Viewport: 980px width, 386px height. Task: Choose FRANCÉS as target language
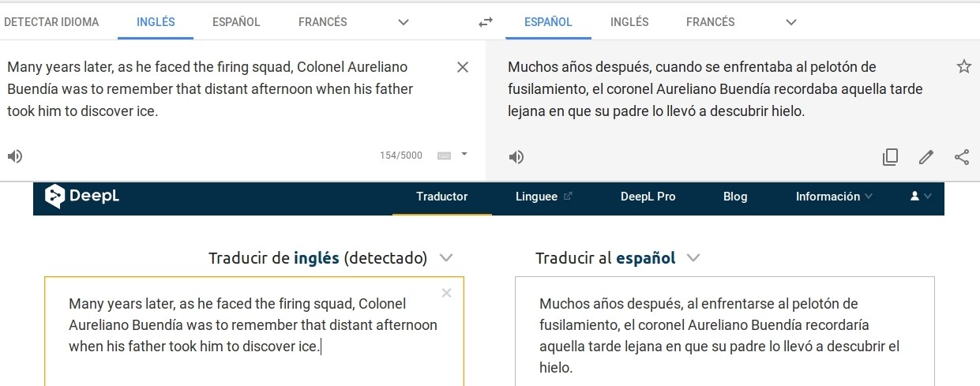[x=711, y=22]
